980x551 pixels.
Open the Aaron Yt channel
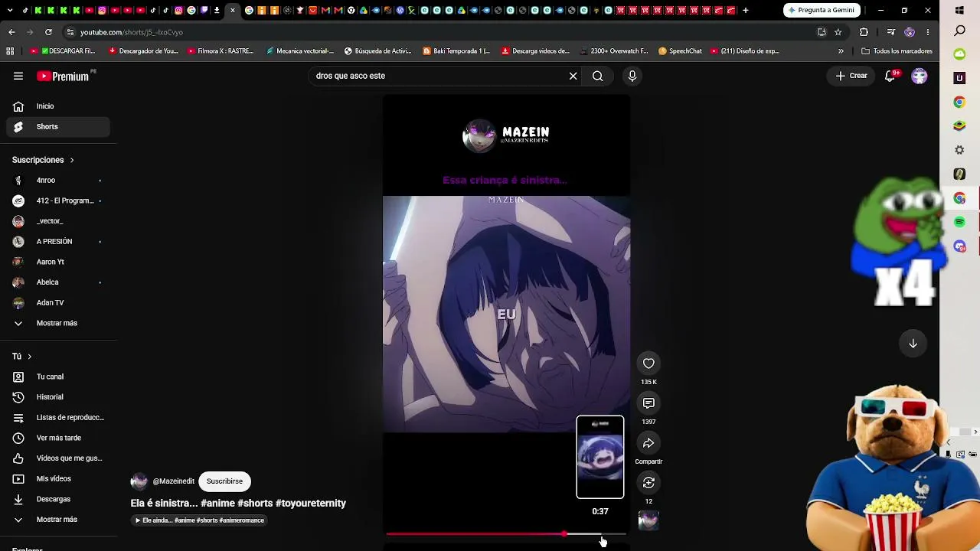tap(58, 262)
